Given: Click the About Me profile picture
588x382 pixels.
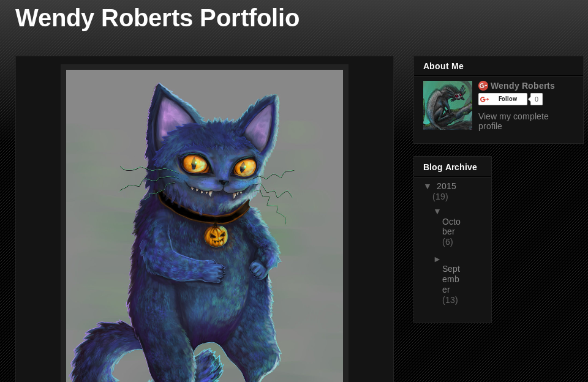Looking at the screenshot, I should pyautogui.click(x=448, y=105).
